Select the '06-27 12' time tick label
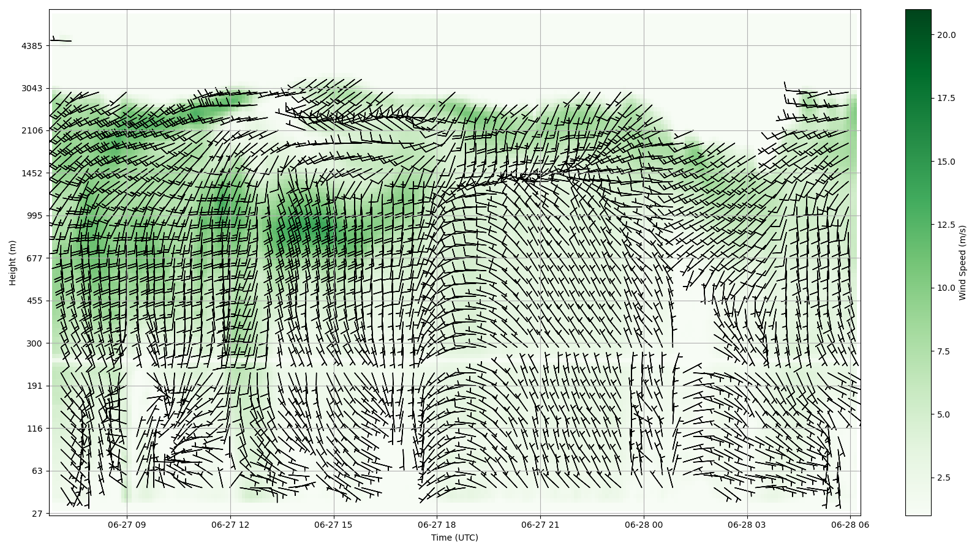Viewport: 980px width, 551px height. (230, 525)
